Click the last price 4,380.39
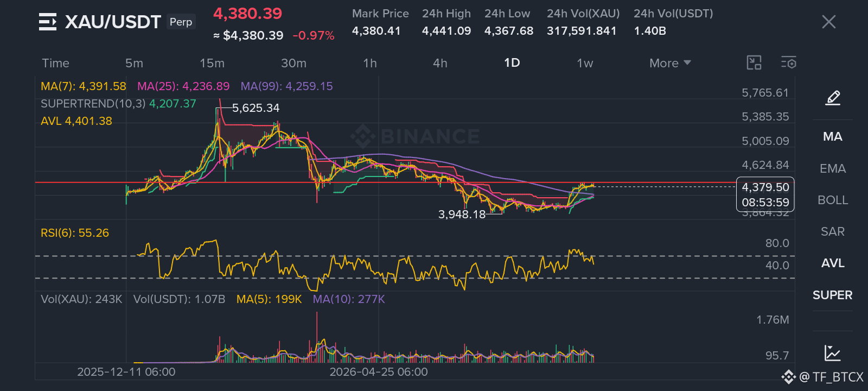This screenshot has height=391, width=868. tap(247, 14)
